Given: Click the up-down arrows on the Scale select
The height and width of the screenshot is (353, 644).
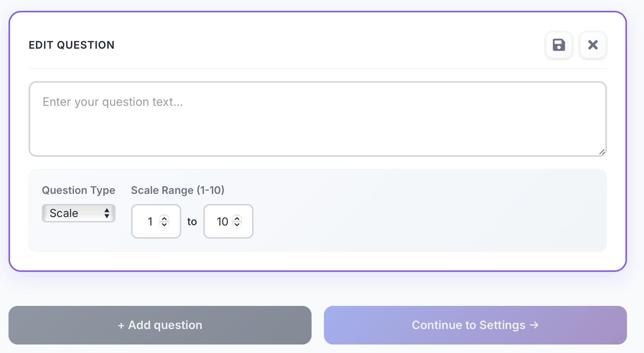Looking at the screenshot, I should point(107,213).
